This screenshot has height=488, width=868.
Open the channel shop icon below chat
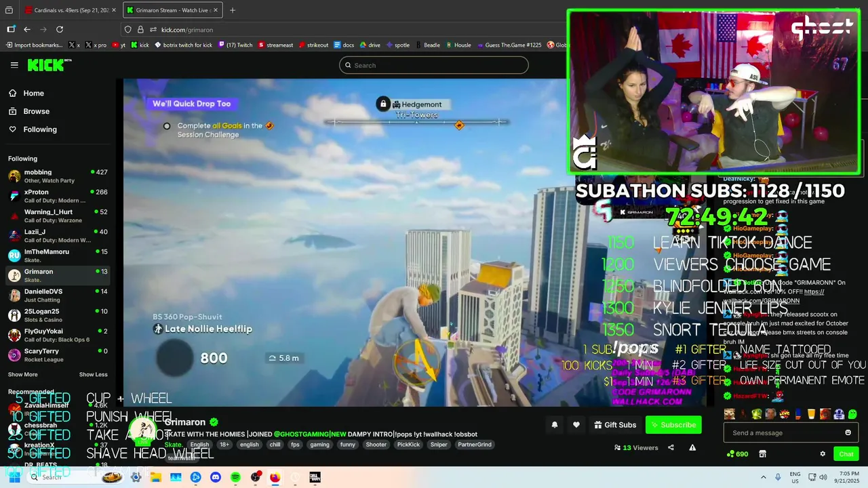[762, 454]
